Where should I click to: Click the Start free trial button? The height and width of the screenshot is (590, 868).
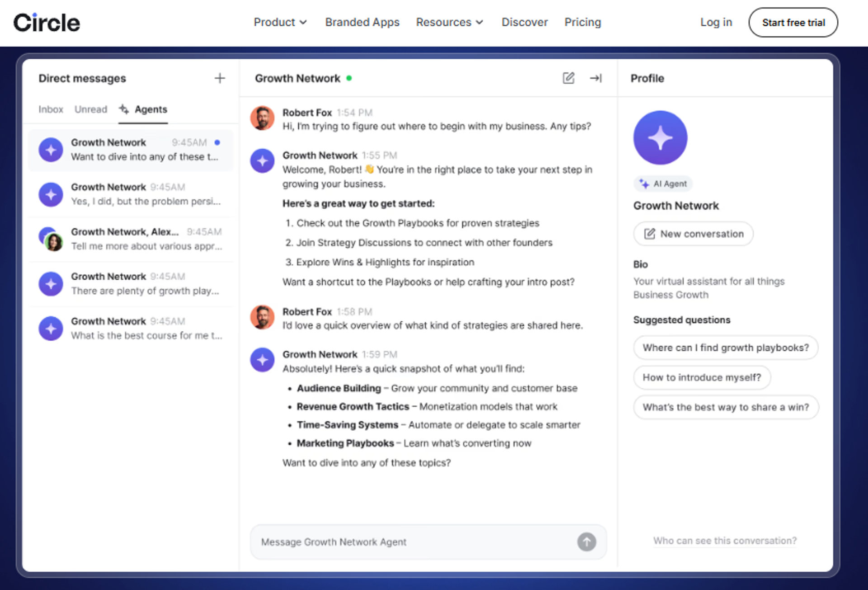[x=793, y=22]
